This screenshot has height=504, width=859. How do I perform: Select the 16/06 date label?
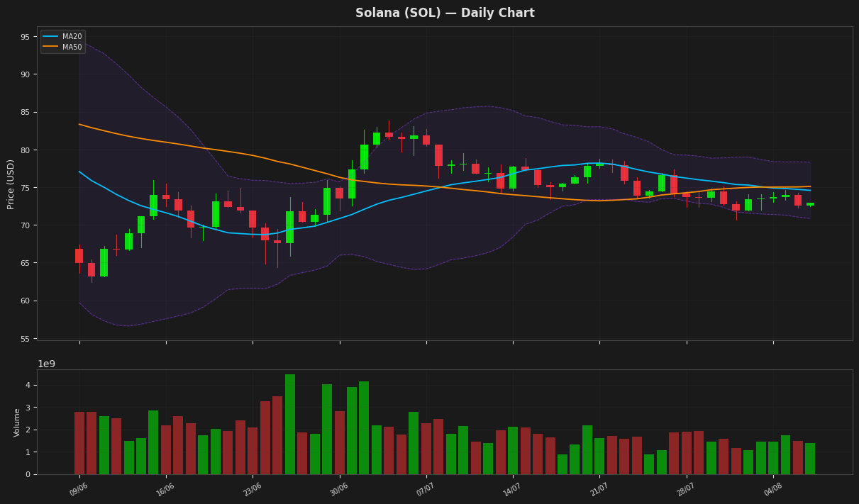point(165,490)
